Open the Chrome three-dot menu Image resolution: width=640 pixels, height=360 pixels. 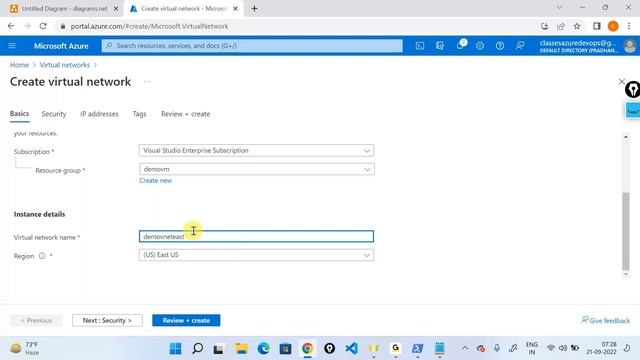point(629,26)
